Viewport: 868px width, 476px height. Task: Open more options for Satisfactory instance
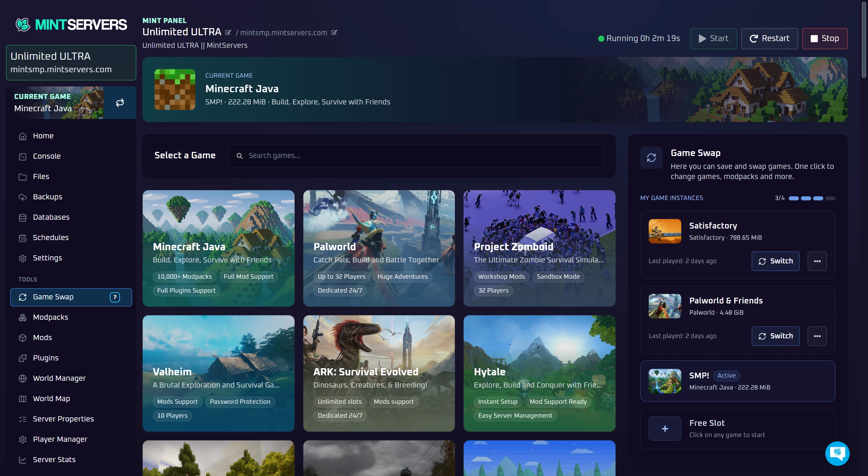point(817,261)
